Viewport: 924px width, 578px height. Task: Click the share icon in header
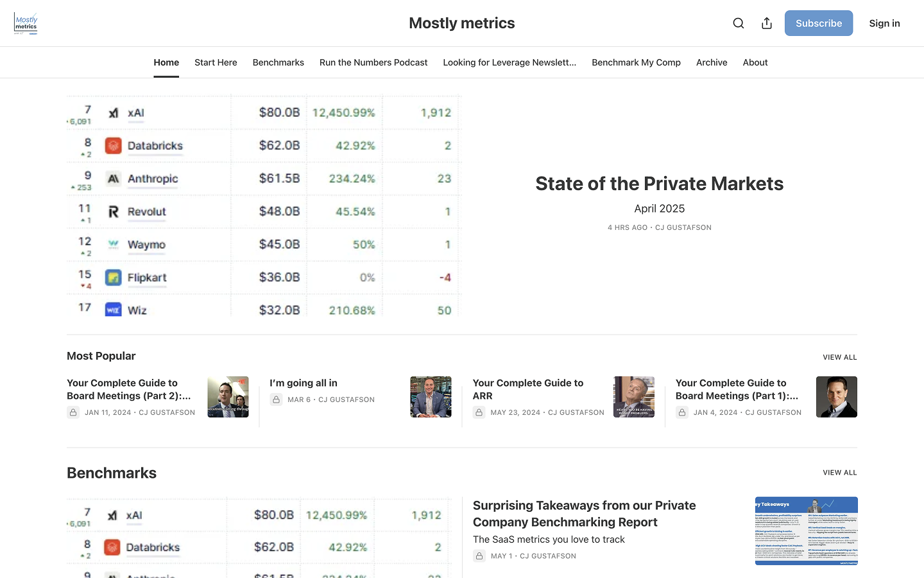click(767, 23)
